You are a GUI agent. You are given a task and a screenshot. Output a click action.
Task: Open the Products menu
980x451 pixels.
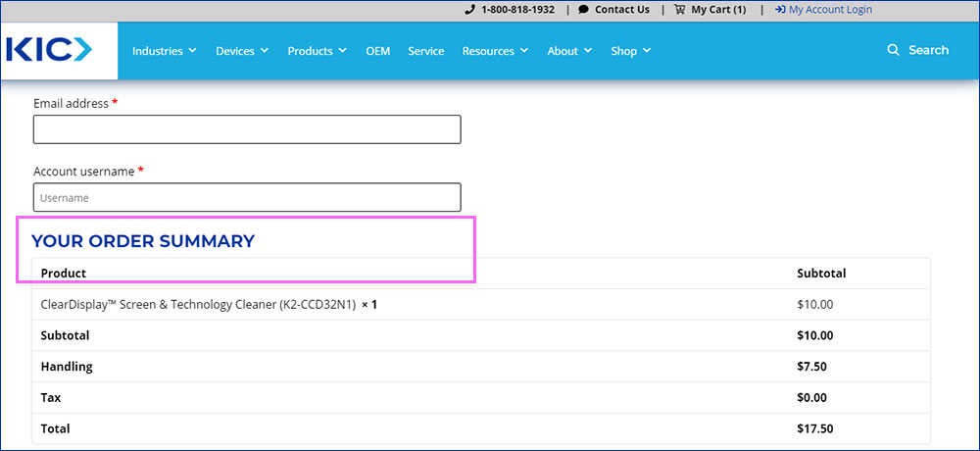click(x=310, y=51)
